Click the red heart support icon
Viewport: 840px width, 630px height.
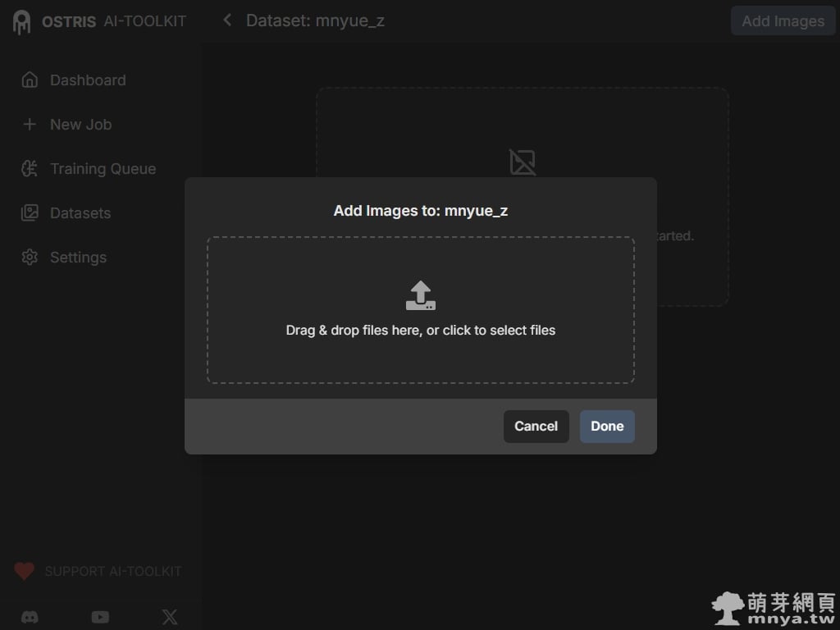pyautogui.click(x=24, y=571)
